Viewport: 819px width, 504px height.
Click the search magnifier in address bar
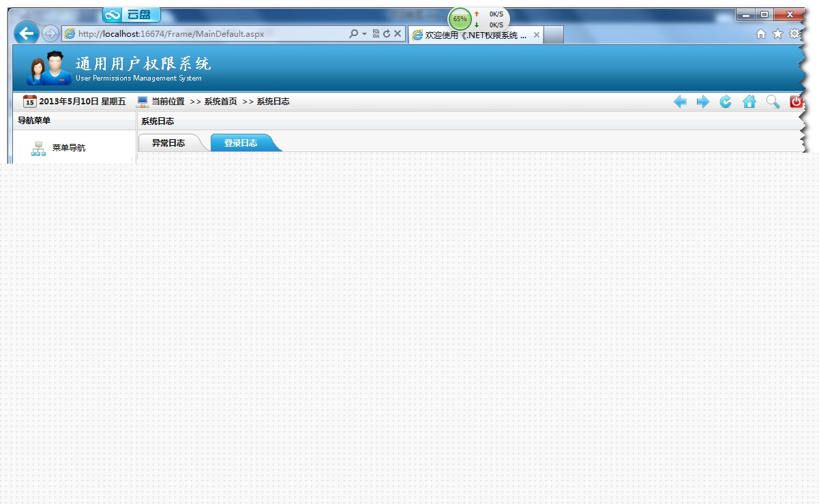(x=353, y=33)
